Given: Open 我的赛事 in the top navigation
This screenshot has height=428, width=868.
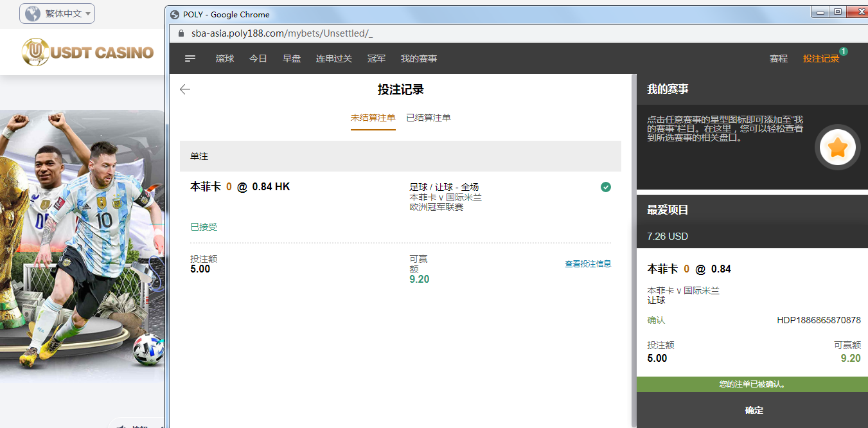Looking at the screenshot, I should 419,58.
